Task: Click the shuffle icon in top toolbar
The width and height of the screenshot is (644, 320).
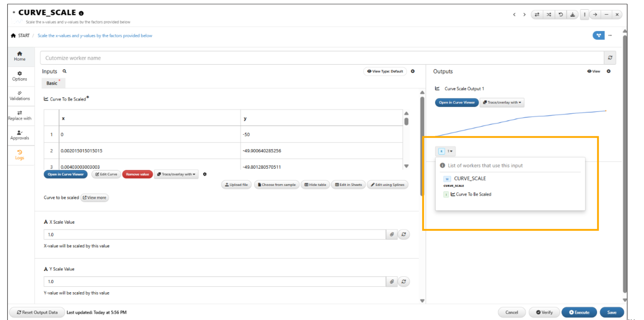Action: click(549, 15)
